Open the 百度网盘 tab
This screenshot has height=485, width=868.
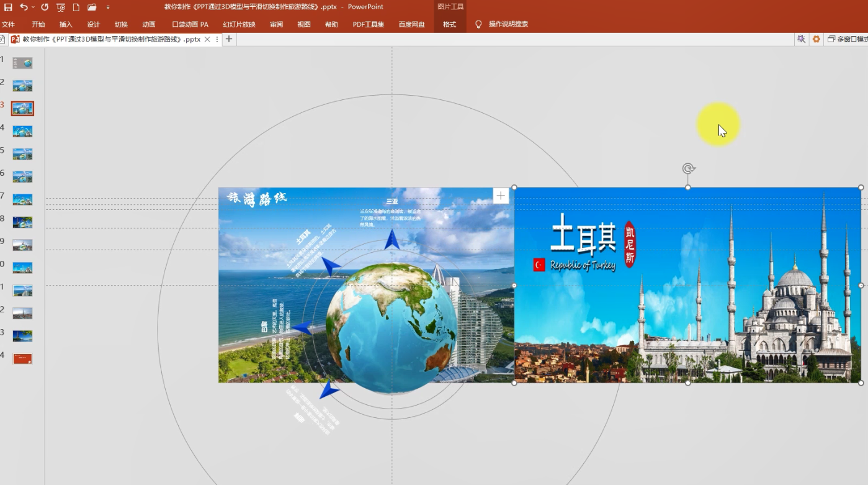pyautogui.click(x=412, y=24)
